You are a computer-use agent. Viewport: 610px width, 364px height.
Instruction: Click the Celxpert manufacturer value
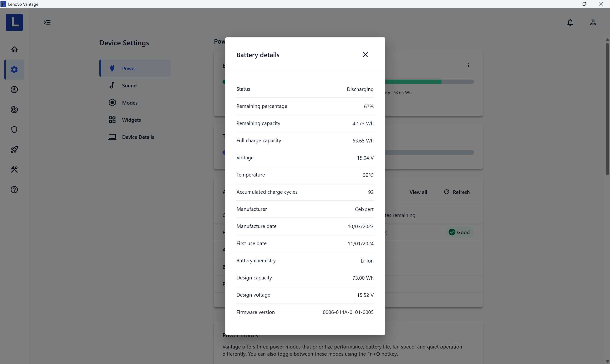[x=364, y=209]
